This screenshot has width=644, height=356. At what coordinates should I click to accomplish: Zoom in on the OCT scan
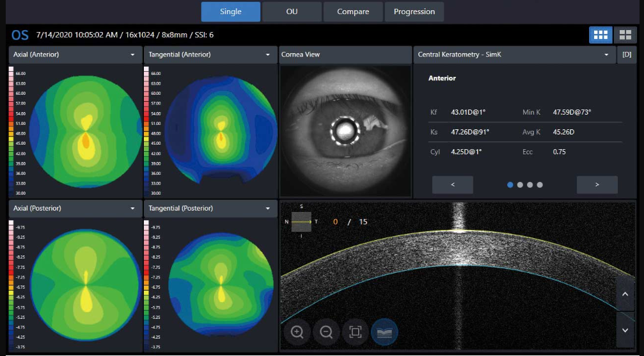coord(297,332)
